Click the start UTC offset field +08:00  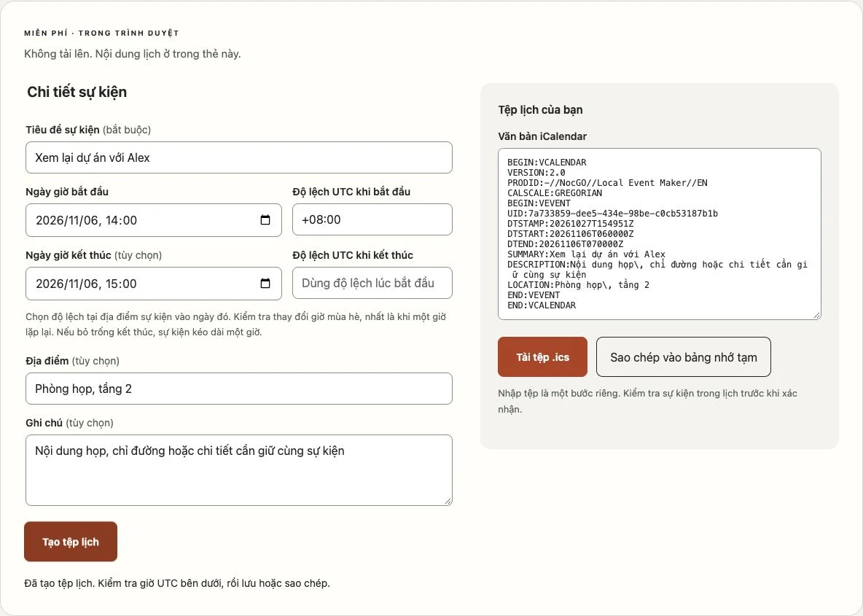pos(372,219)
